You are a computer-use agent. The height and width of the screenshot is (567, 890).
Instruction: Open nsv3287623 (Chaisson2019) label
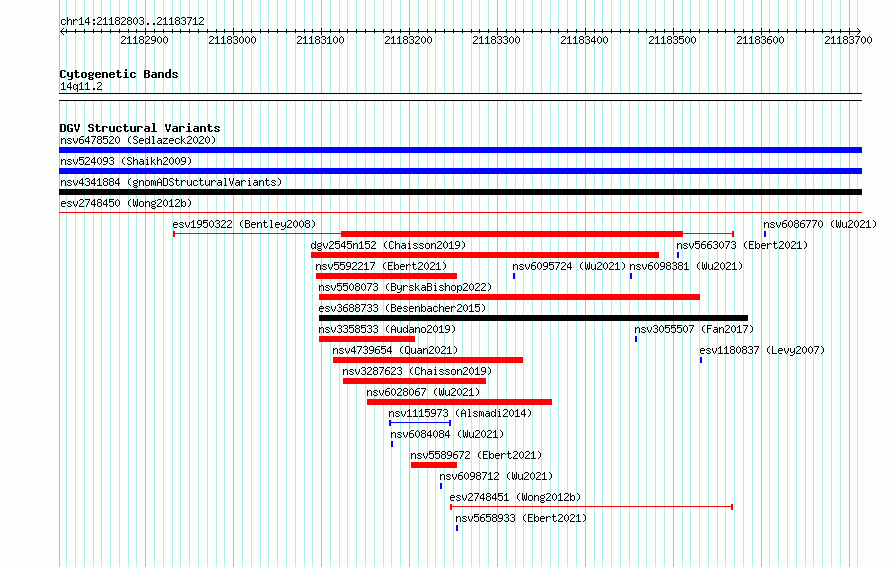coord(417,371)
